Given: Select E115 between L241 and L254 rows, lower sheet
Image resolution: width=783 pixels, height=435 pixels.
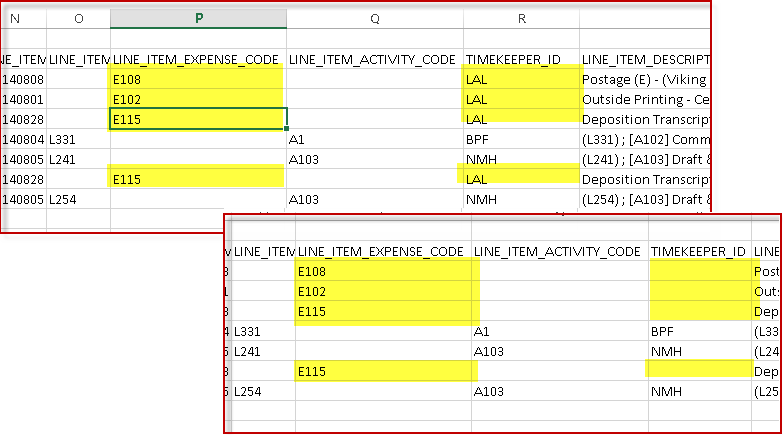Looking at the screenshot, I should tap(383, 371).
